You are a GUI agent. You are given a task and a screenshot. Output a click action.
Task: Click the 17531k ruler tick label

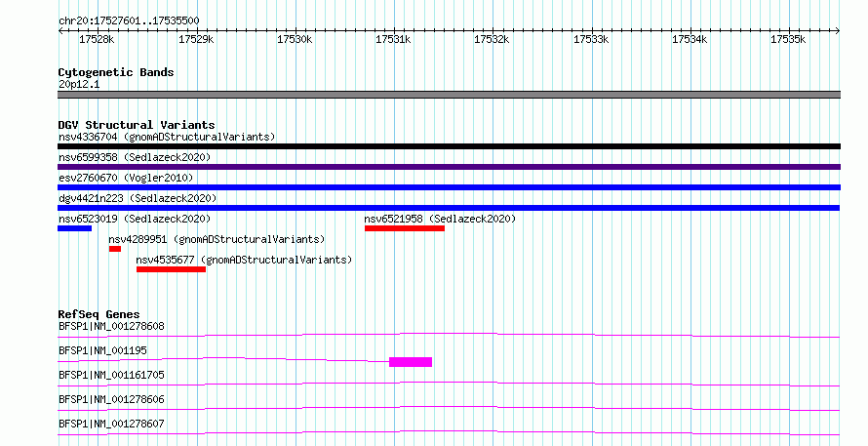coord(393,39)
